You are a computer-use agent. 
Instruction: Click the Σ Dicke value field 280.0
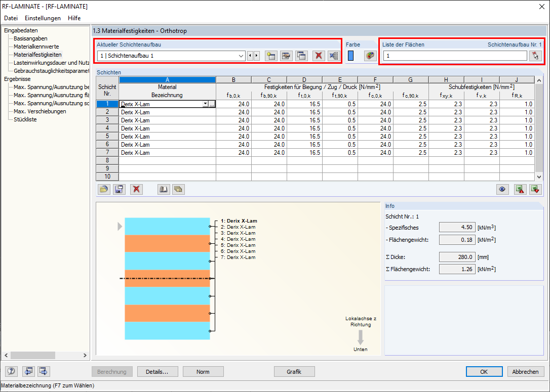[457, 257]
